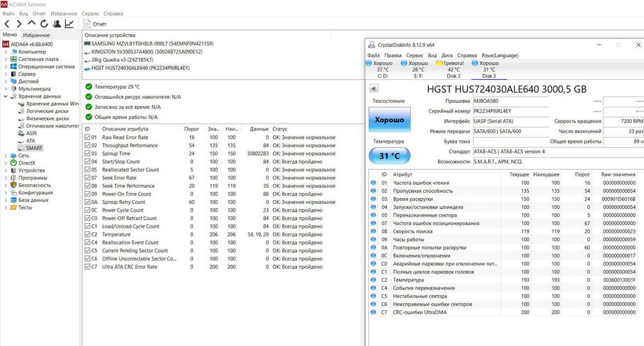Image resolution: width=644 pixels, height=346 pixels.
Task: Expand the Дисплей tree node arrow
Action: tap(5, 81)
